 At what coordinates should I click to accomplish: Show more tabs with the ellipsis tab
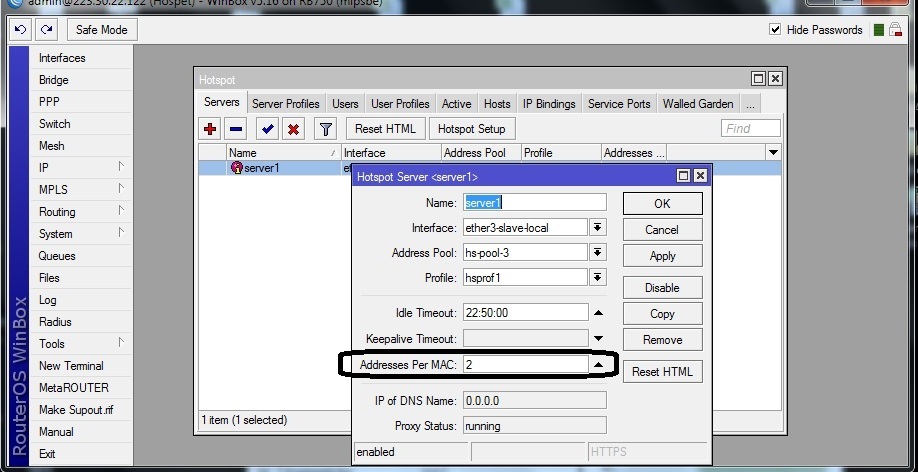coord(750,104)
